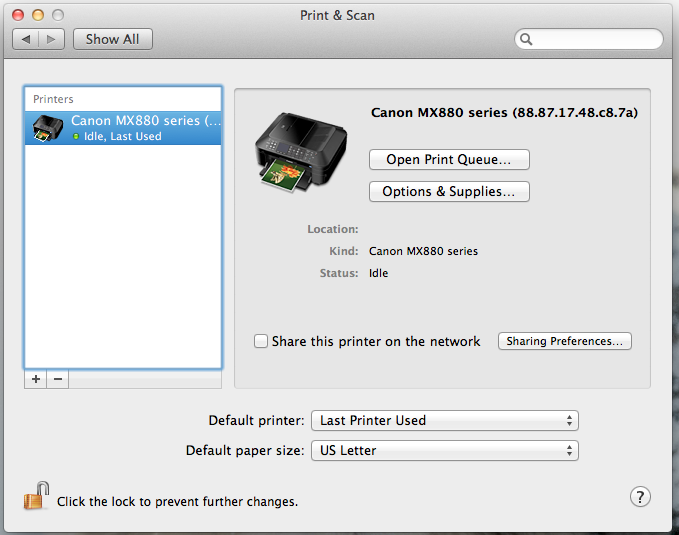Viewport: 679px width, 535px height.
Task: Click the Location label
Action: click(333, 229)
